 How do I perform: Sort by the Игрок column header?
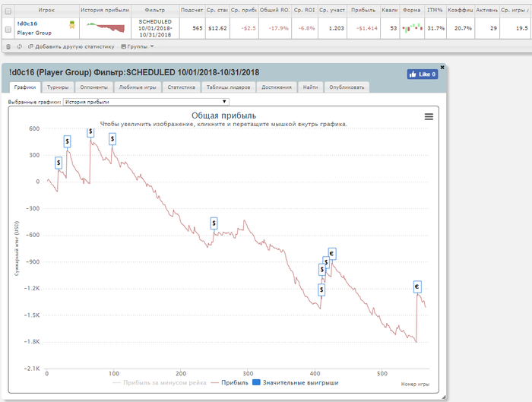(46, 10)
